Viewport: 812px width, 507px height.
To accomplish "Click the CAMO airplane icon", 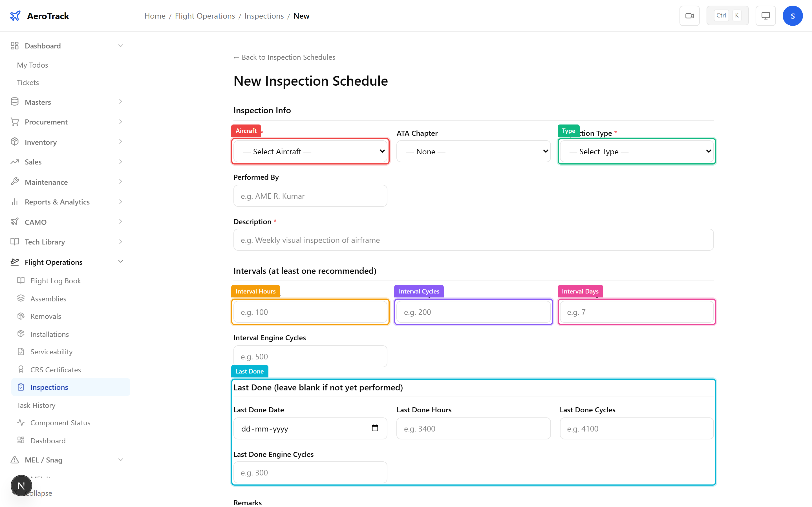I will (15, 222).
